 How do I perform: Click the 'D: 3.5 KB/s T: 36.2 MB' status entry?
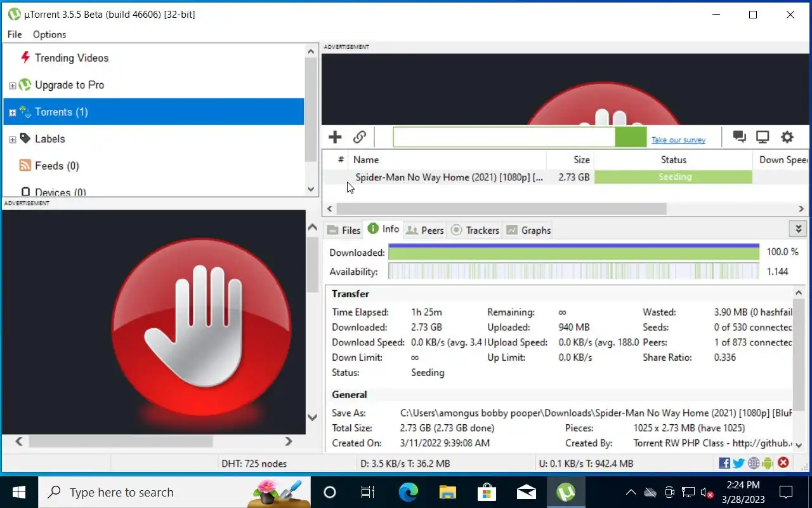[x=405, y=464]
